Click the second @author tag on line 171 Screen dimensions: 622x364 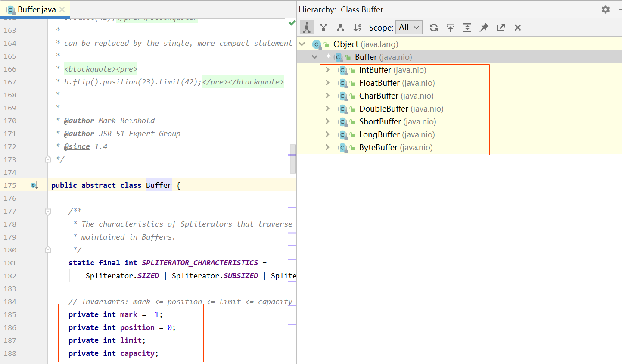(x=79, y=134)
